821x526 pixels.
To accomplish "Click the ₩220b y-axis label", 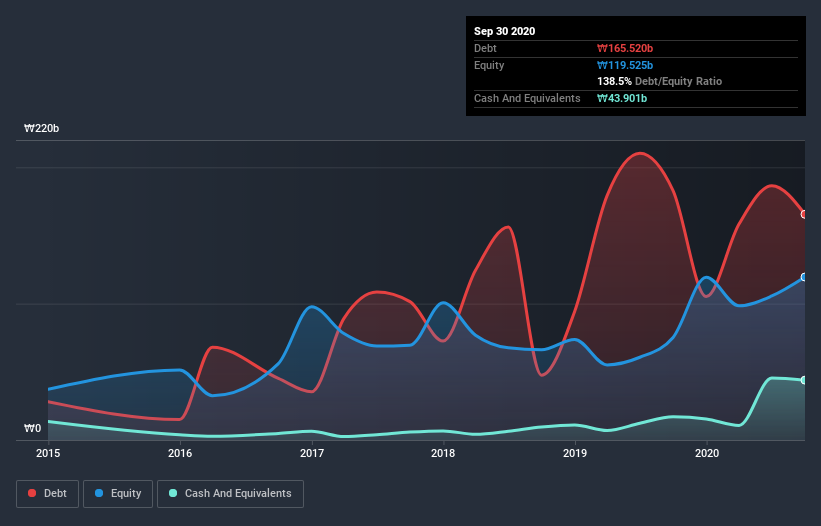I will [x=41, y=128].
